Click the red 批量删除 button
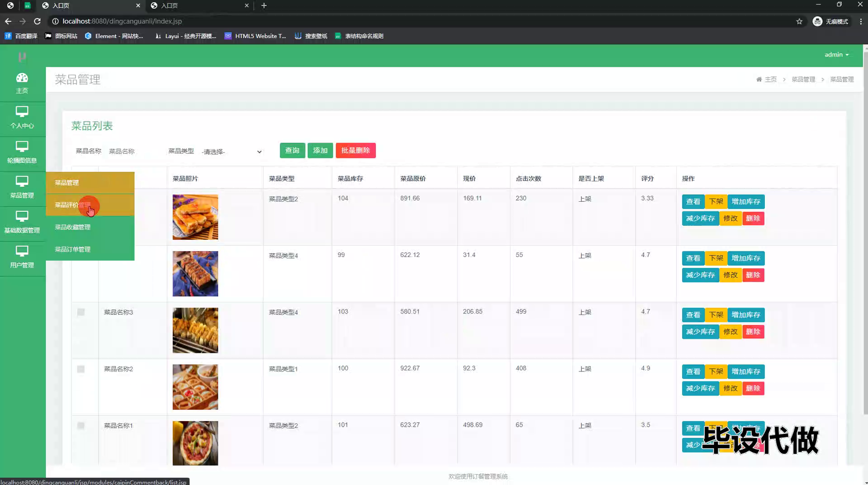The image size is (868, 485). click(355, 150)
